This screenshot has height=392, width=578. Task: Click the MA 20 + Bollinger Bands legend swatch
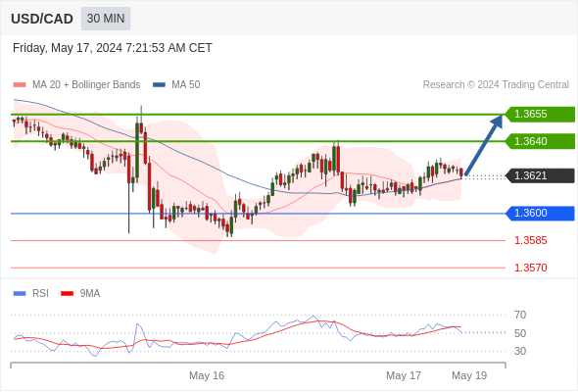click(x=20, y=85)
